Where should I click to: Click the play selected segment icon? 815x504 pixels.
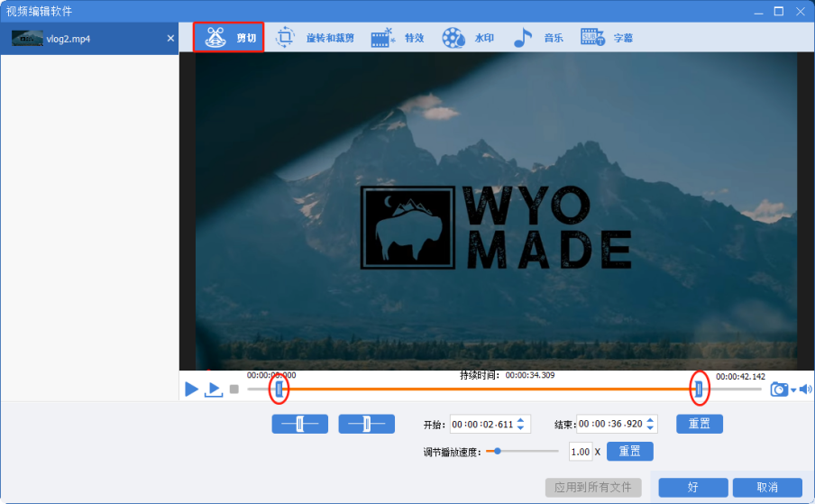tap(214, 389)
